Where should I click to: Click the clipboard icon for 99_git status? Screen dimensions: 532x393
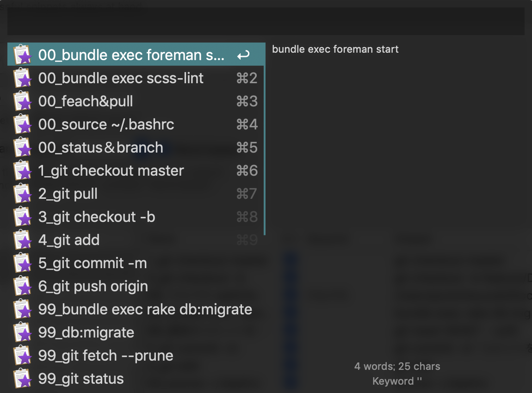[22, 379]
